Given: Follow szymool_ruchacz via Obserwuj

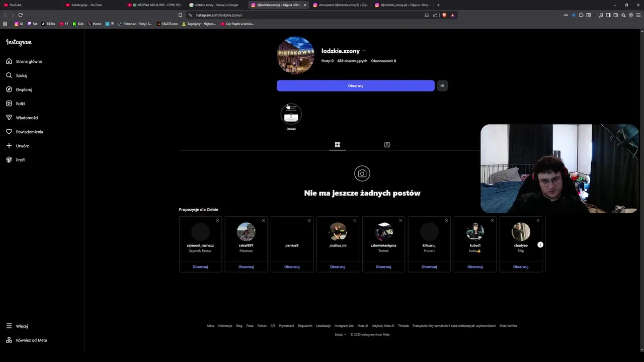Looking at the screenshot, I should [200, 267].
